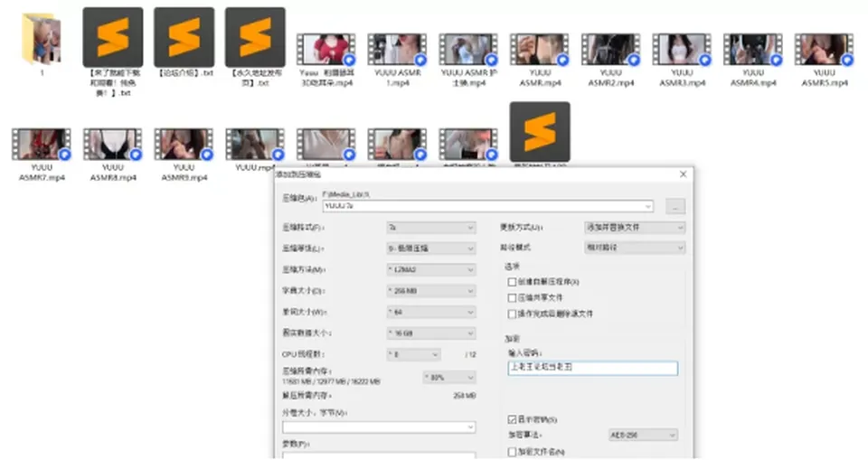Open the 压缩格式 7z dropdown
The width and height of the screenshot is (868, 460).
[x=430, y=228]
